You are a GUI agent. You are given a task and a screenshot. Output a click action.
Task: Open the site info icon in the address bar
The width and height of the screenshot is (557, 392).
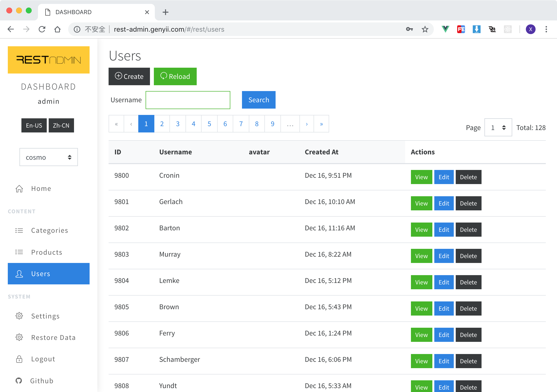(77, 29)
